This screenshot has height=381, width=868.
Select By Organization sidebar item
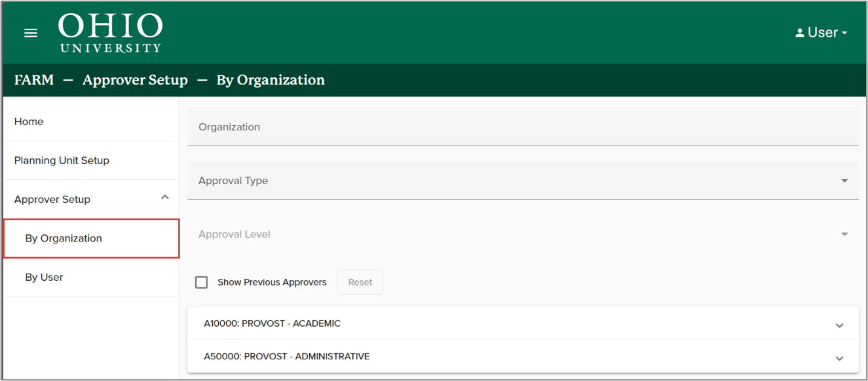63,239
